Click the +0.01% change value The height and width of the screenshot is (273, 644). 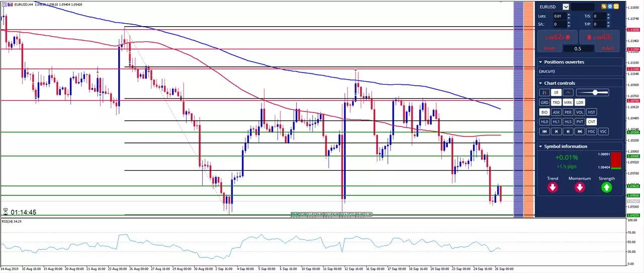[567, 158]
